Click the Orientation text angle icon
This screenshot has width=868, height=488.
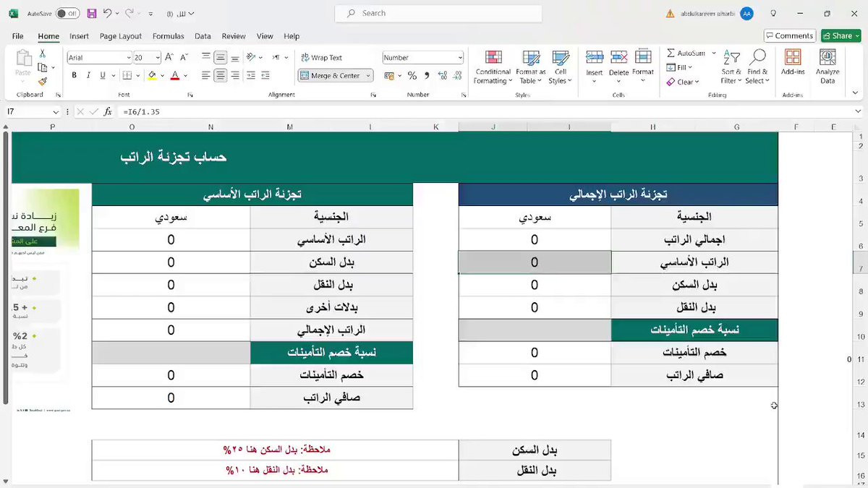click(251, 57)
